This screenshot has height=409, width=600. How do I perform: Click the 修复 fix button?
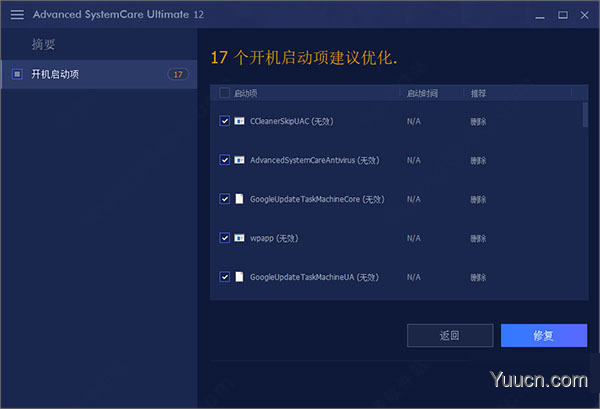coord(544,336)
